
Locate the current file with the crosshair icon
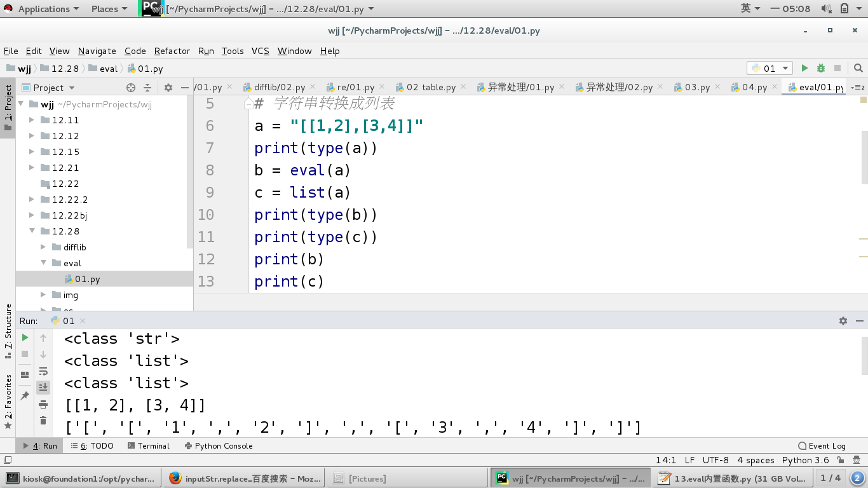(x=131, y=88)
